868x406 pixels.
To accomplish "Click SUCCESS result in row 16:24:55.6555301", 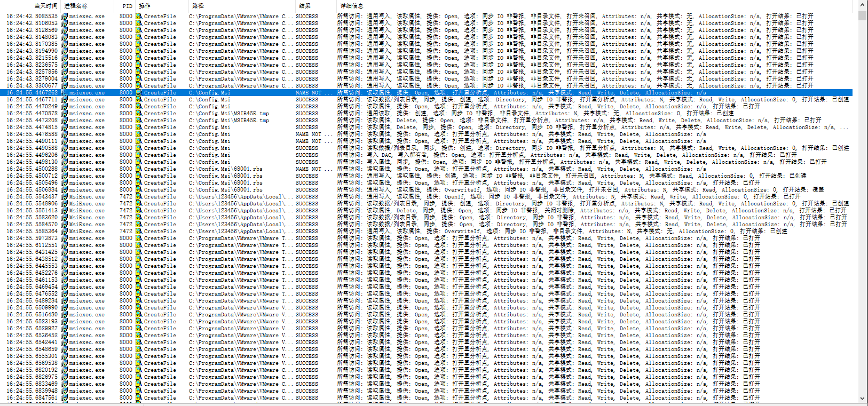I will pyautogui.click(x=307, y=356).
